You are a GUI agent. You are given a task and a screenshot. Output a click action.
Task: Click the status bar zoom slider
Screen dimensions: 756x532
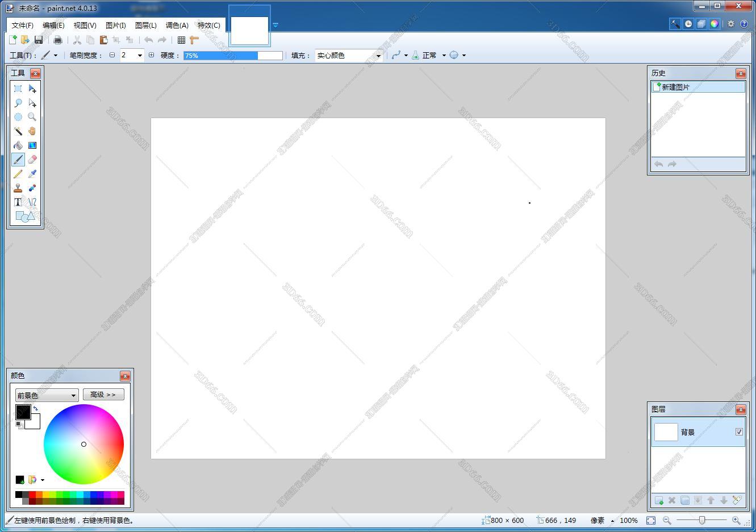click(702, 520)
